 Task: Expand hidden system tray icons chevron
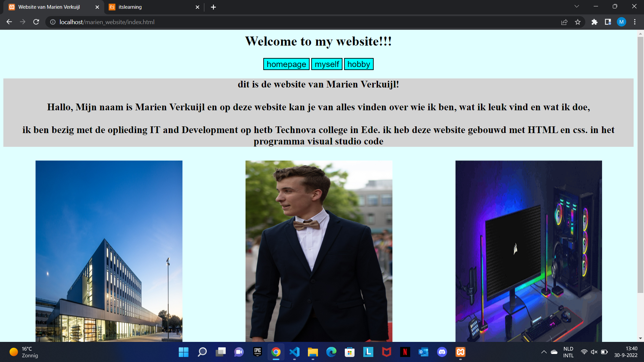coord(544,352)
